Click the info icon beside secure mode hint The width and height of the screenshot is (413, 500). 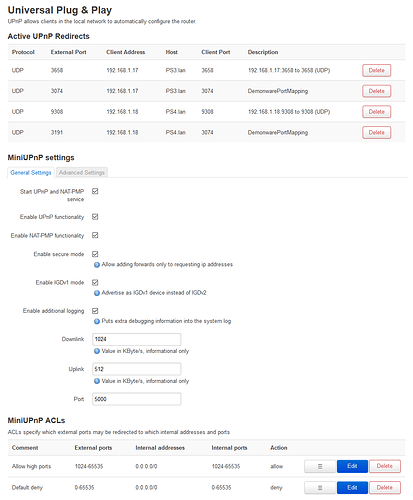click(x=97, y=265)
